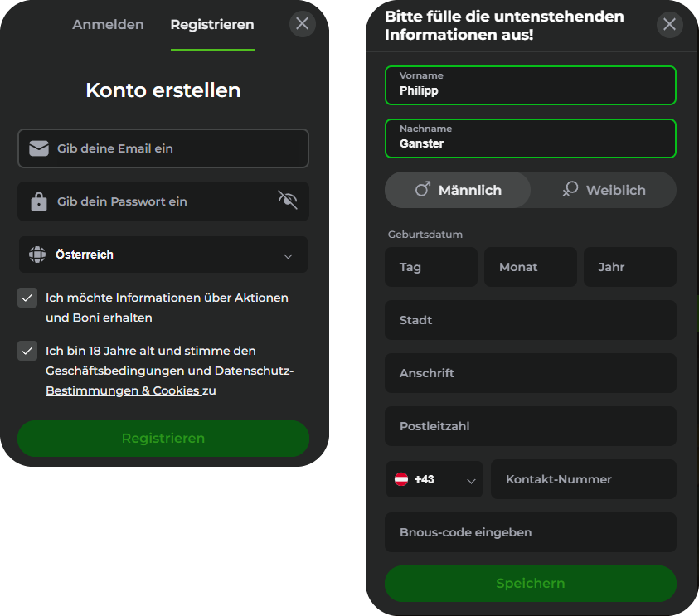Uncheck the 18 Jahre age confirmation checkbox
The height and width of the screenshot is (616, 699).
27,351
